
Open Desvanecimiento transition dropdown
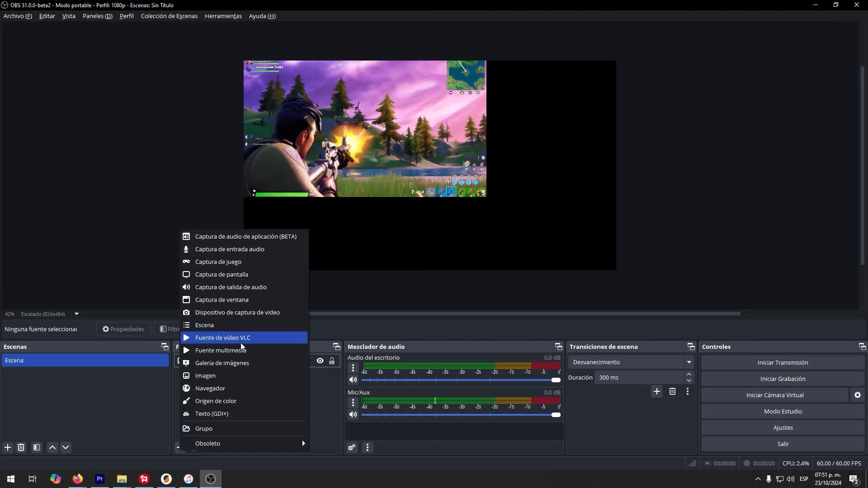pos(631,362)
